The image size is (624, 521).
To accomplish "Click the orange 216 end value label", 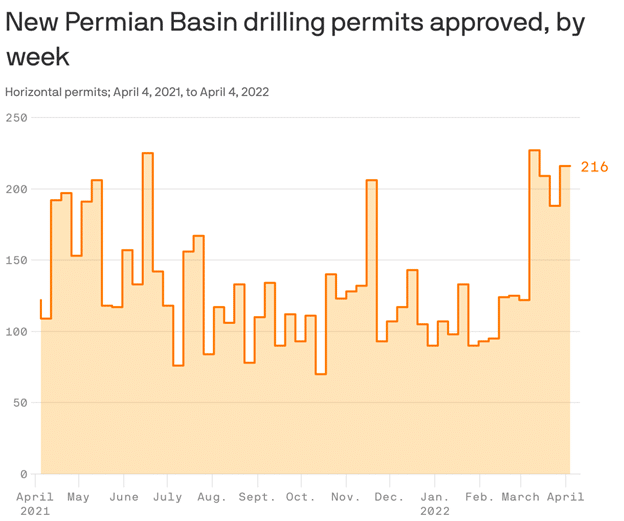I will click(x=594, y=167).
